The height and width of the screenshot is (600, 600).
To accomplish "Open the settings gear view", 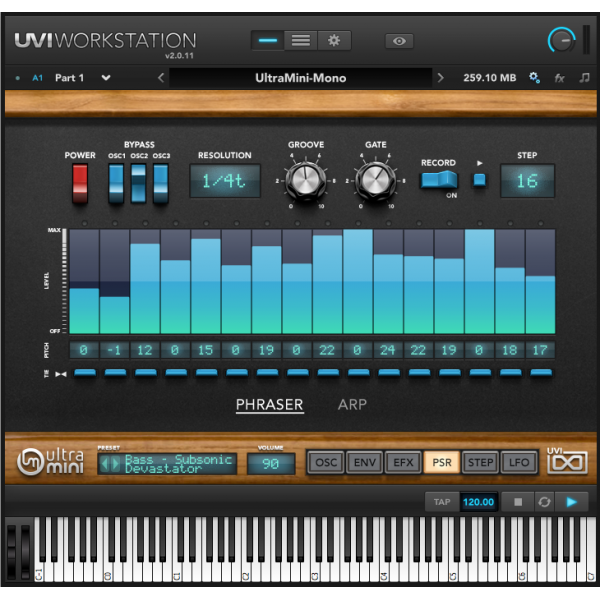I will pos(334,40).
